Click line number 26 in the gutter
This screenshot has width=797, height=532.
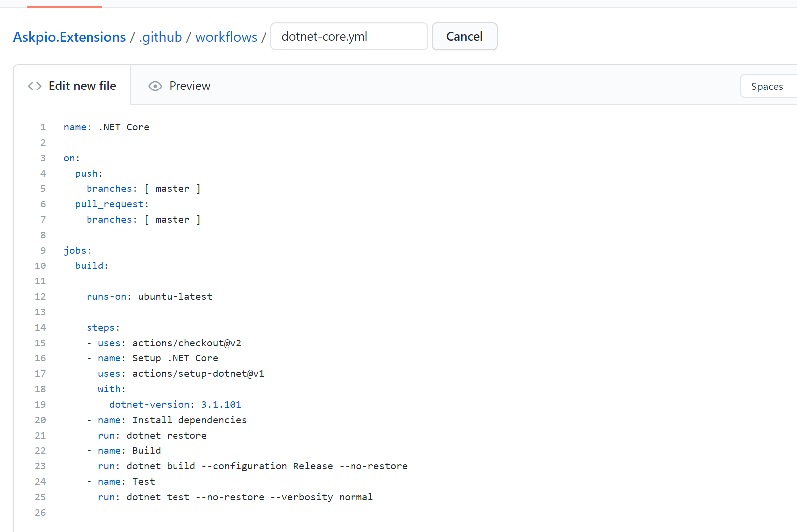click(x=40, y=513)
